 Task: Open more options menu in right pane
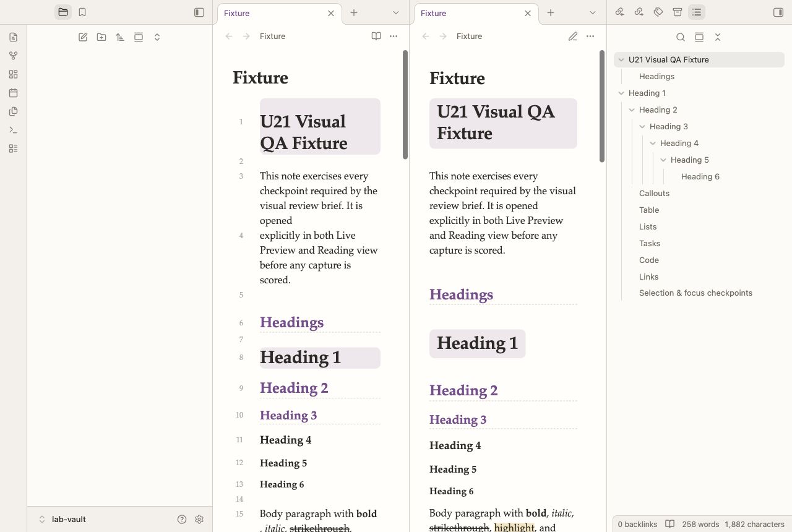(590, 36)
